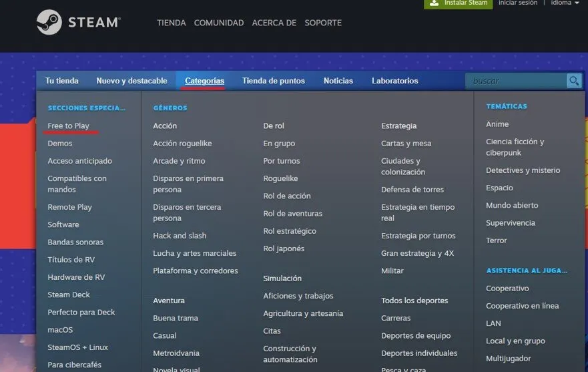Select Software in special sections
The height and width of the screenshot is (372, 588).
coord(63,224)
